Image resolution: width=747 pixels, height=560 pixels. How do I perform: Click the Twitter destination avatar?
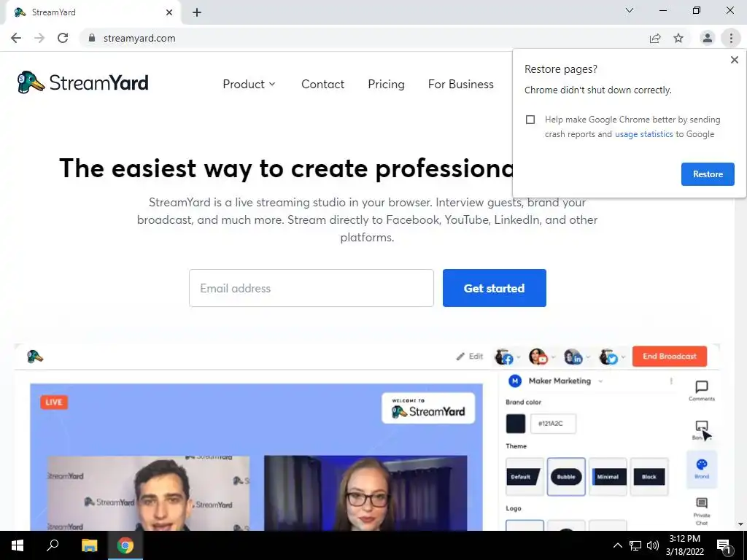tap(608, 356)
